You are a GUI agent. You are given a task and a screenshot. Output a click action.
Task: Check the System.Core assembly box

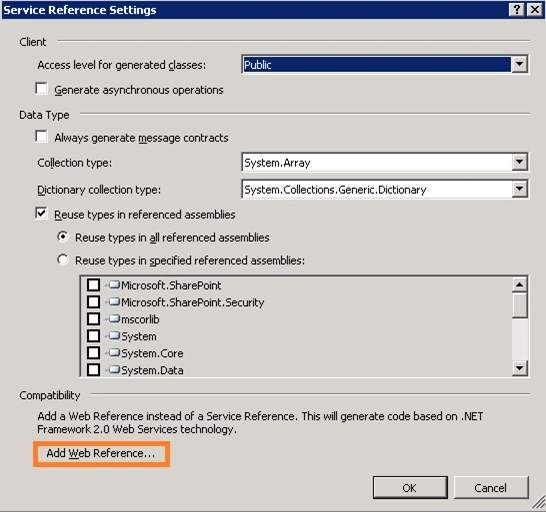click(x=93, y=352)
